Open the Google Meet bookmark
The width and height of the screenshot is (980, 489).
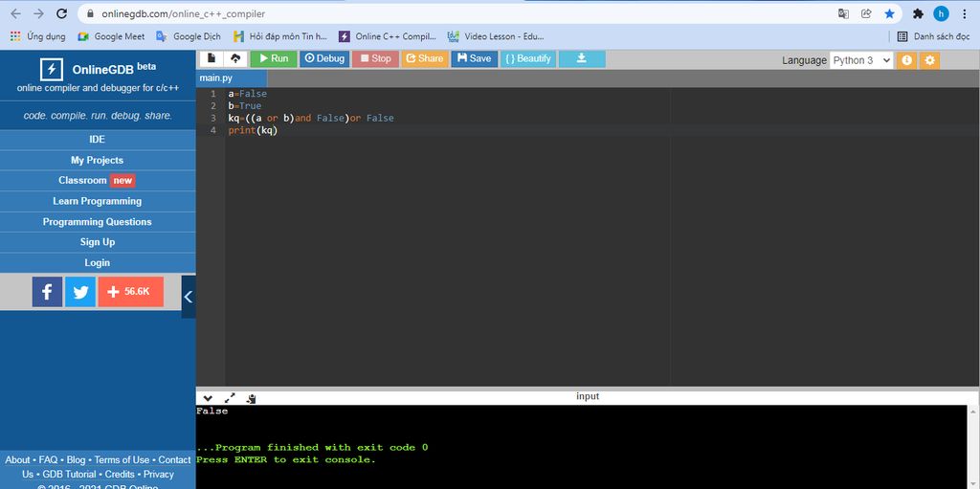click(111, 36)
